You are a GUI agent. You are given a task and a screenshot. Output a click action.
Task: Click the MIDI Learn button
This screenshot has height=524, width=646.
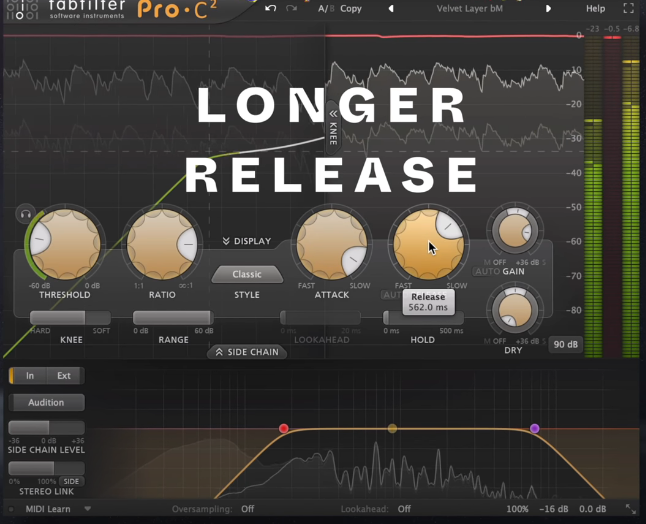click(48, 509)
